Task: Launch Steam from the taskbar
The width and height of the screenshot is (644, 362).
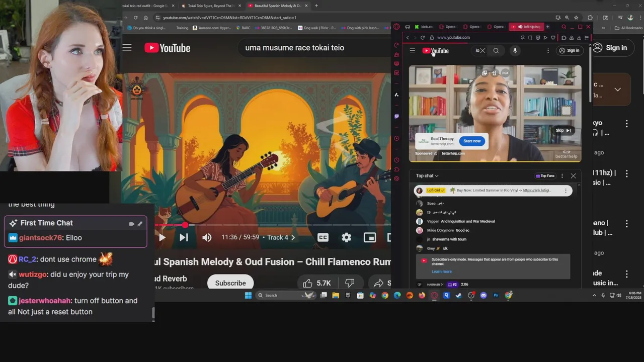Action: pyautogui.click(x=458, y=295)
